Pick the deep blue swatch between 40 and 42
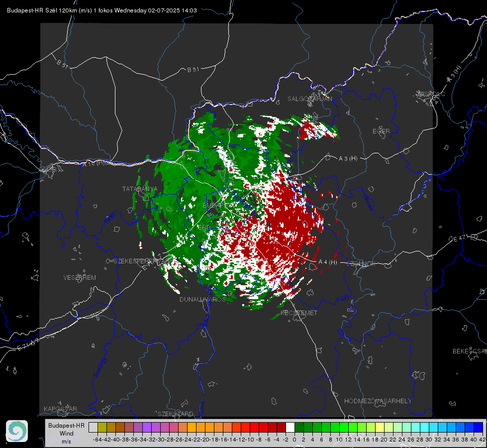The image size is (487, 448). point(478,428)
